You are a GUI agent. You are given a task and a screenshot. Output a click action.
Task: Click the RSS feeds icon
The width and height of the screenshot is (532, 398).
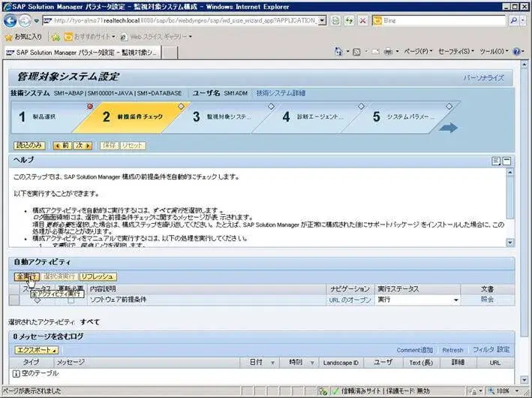(x=356, y=52)
